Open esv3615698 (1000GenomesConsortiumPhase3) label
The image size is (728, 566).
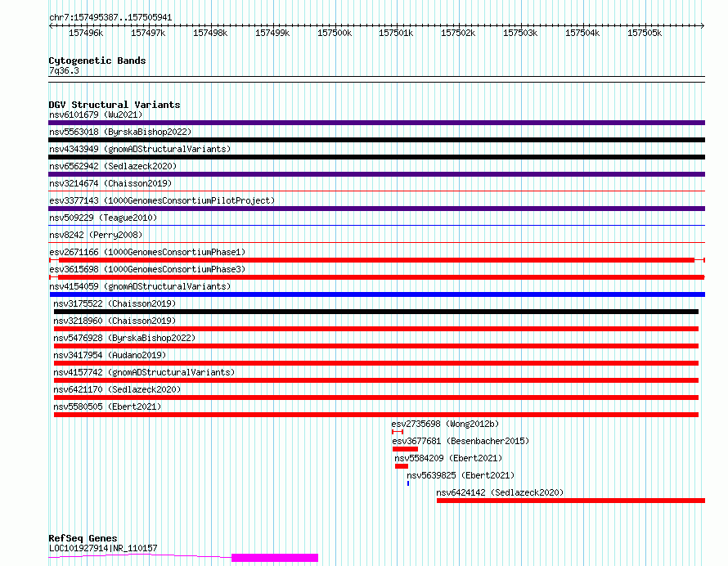(x=147, y=269)
